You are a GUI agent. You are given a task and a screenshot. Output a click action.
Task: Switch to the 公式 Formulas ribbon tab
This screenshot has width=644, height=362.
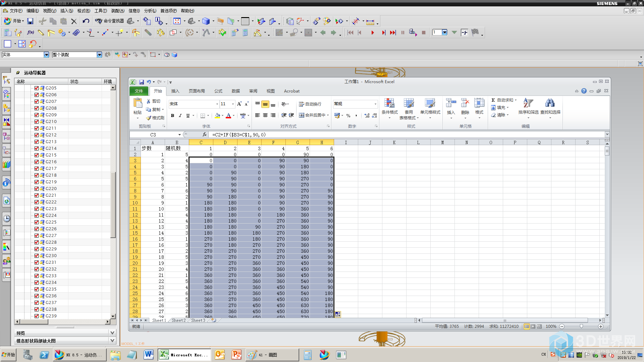click(x=218, y=91)
